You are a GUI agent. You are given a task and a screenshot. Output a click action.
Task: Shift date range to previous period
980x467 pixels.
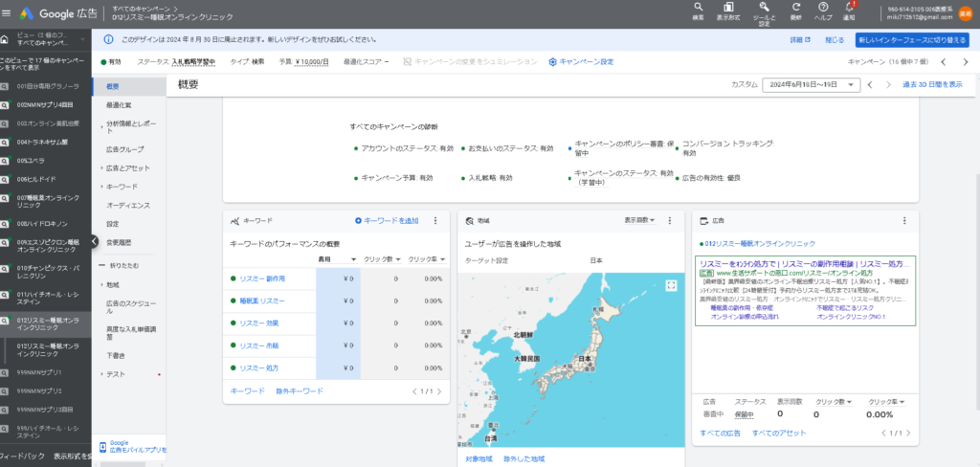[869, 85]
